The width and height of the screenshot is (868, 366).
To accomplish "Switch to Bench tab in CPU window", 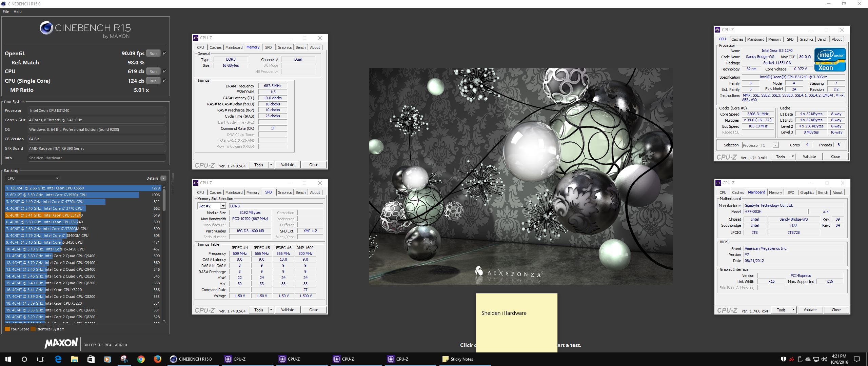I will click(822, 39).
